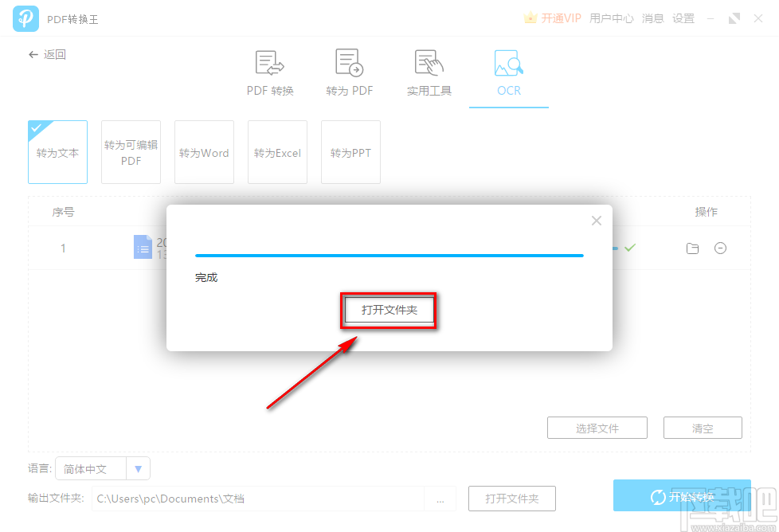The width and height of the screenshot is (779, 532).
Task: Click the blue progress bar
Action: (x=389, y=256)
